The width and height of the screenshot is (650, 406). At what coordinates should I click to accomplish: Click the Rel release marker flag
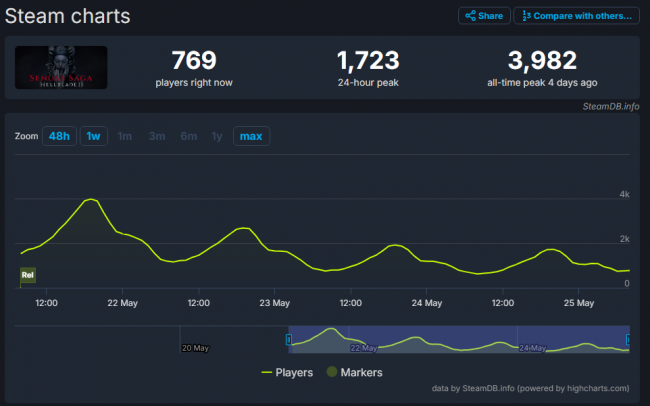(28, 275)
